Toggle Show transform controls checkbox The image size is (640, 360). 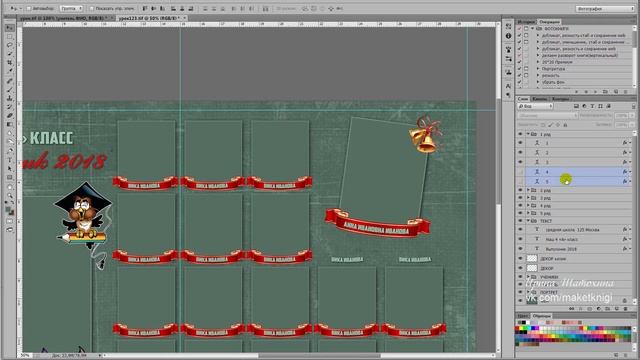[x=91, y=8]
